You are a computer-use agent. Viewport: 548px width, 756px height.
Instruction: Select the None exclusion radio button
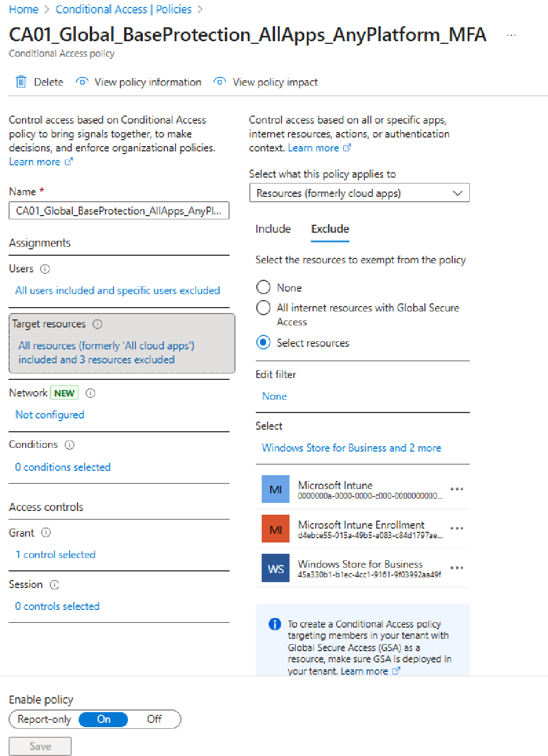(263, 287)
